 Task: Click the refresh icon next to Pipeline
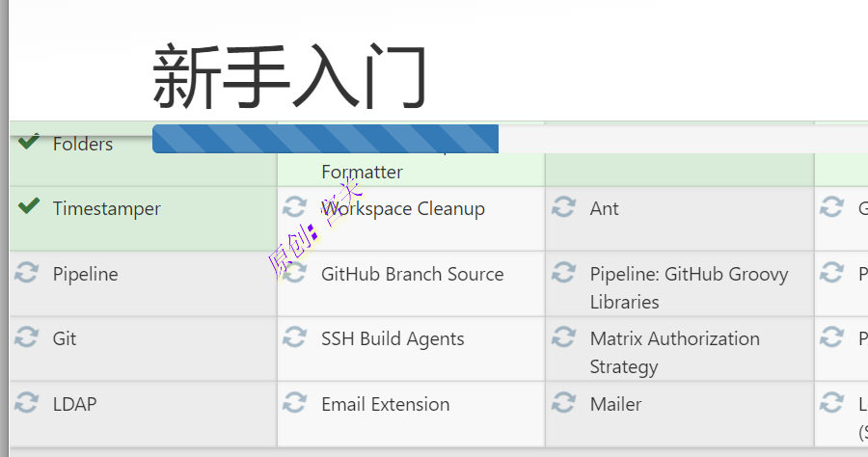[x=27, y=274]
